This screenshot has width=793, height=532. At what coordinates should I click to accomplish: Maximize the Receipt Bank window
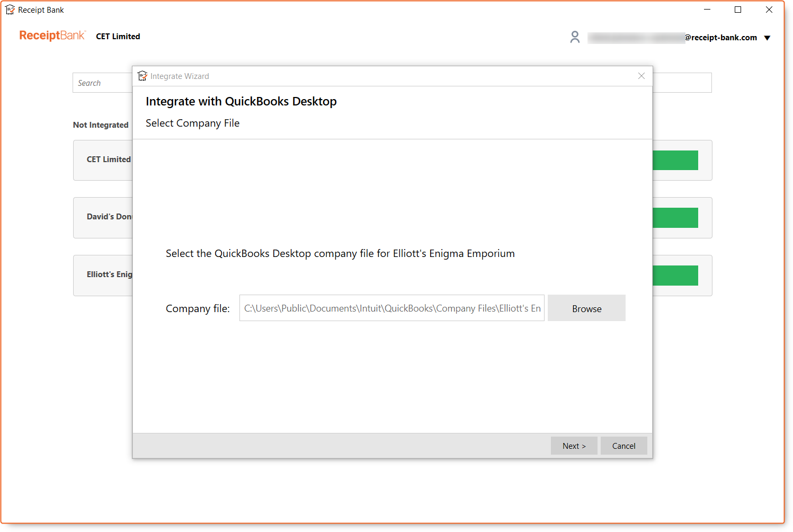(738, 10)
